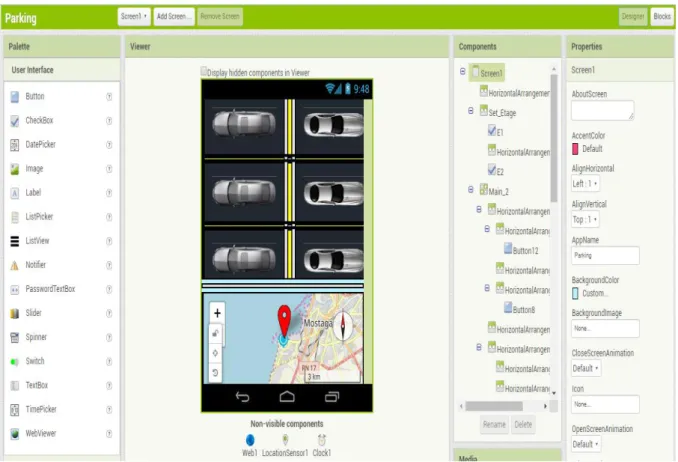This screenshot has height=462, width=678.
Task: Collapse arrangement containing Button12
Action: pos(487,229)
